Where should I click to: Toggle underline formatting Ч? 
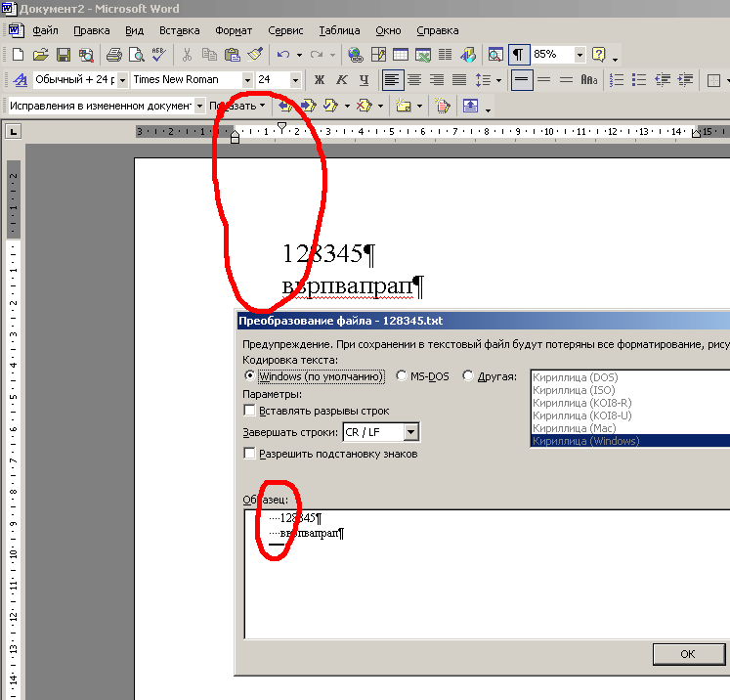pos(365,79)
